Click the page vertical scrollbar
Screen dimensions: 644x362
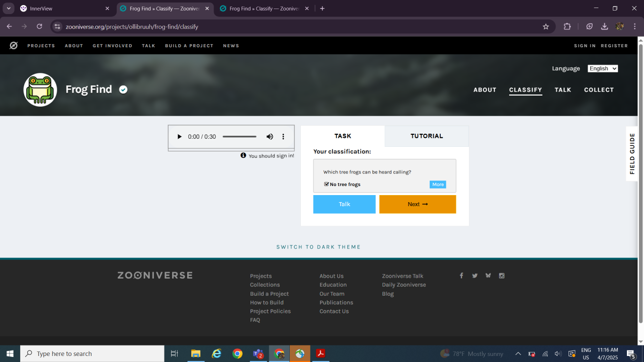[640, 183]
